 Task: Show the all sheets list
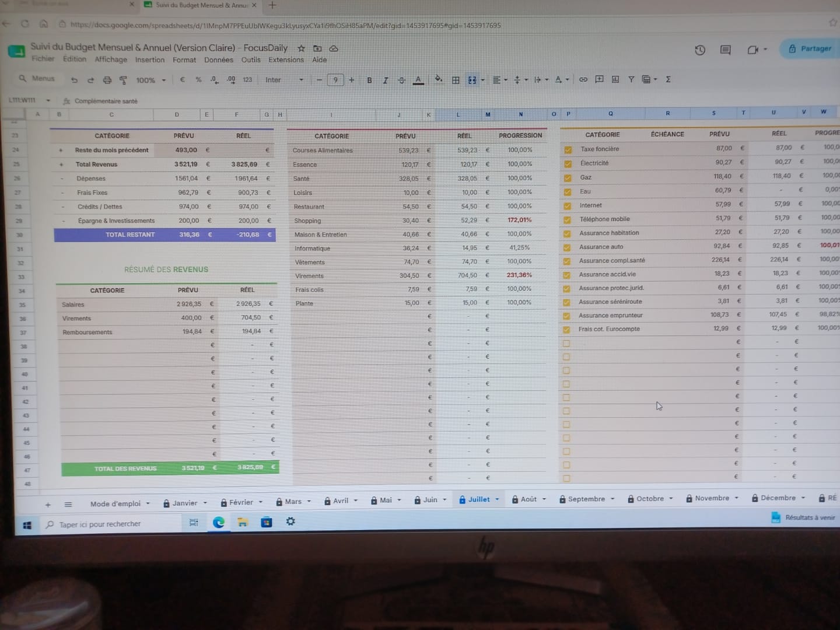pyautogui.click(x=68, y=505)
